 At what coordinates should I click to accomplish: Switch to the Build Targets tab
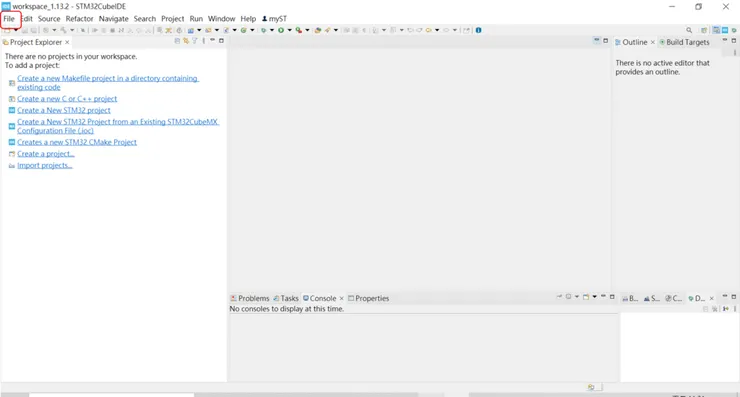click(684, 42)
